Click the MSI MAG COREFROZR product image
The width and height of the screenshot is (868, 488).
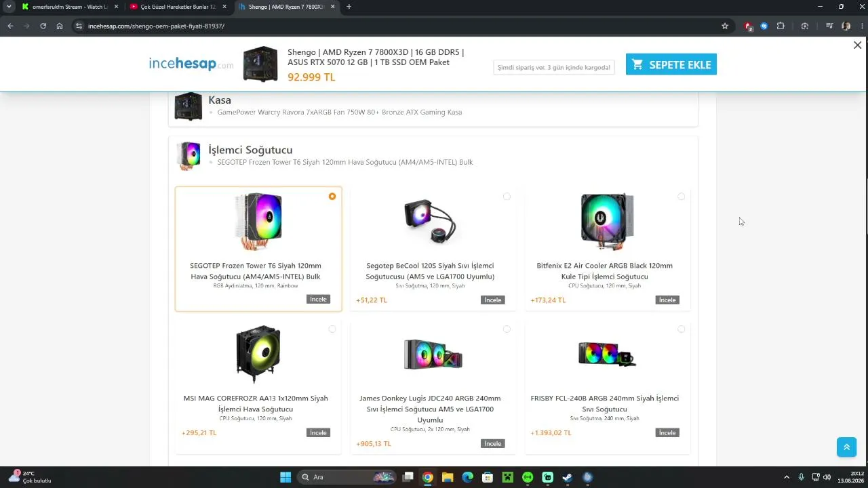[258, 354]
